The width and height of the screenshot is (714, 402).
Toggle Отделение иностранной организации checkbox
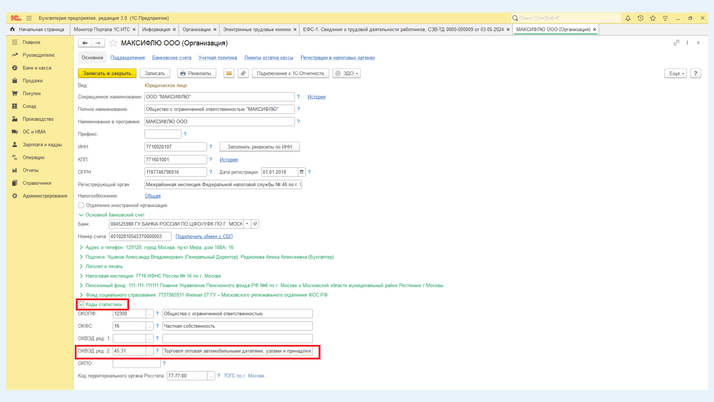(x=81, y=205)
